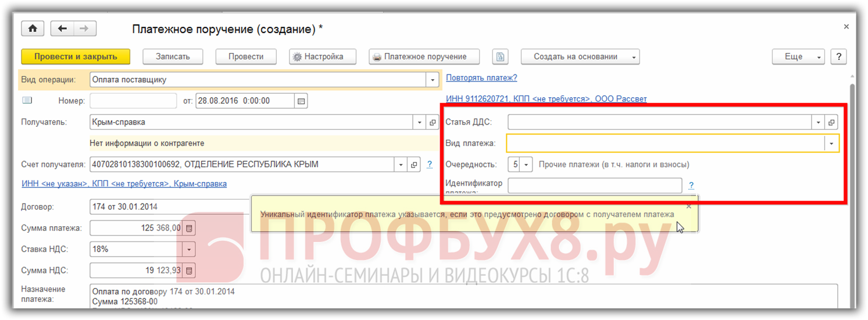Click the report icon after Платежное поручение button
Viewport: 868px width, 320px height.
500,56
